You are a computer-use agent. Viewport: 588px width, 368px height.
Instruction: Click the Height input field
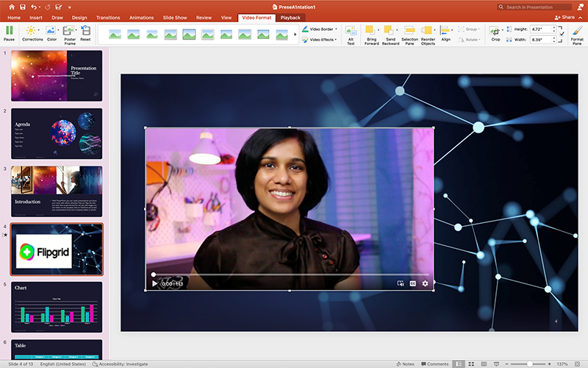(540, 29)
